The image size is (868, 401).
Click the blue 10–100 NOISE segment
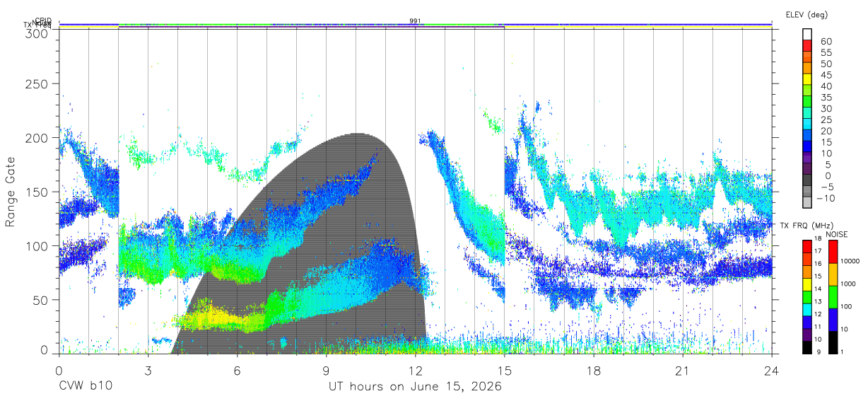(831, 319)
